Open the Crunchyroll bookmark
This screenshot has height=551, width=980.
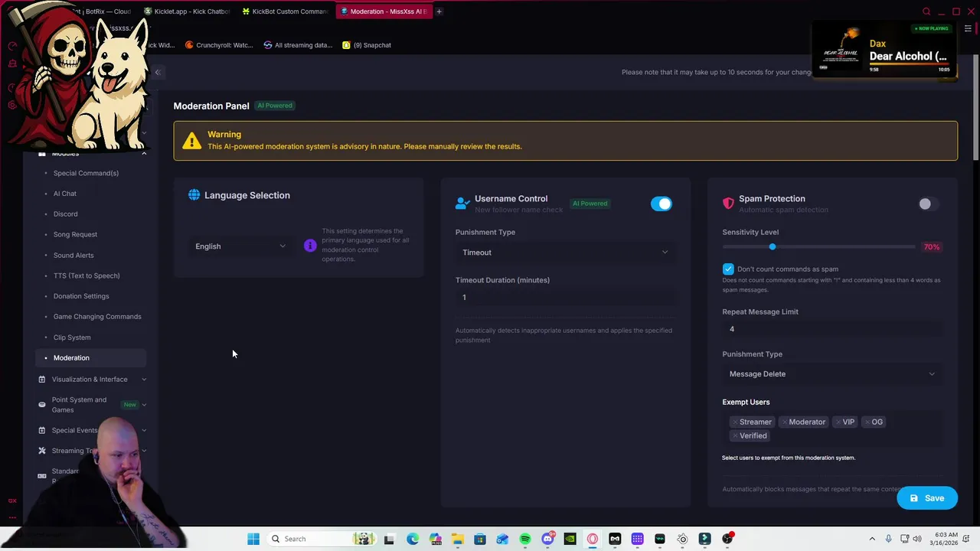pos(219,45)
